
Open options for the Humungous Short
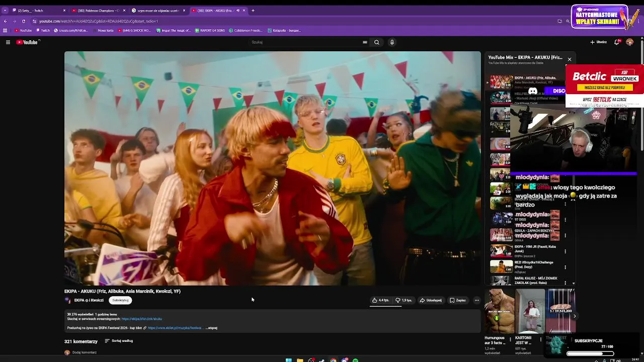(510, 339)
